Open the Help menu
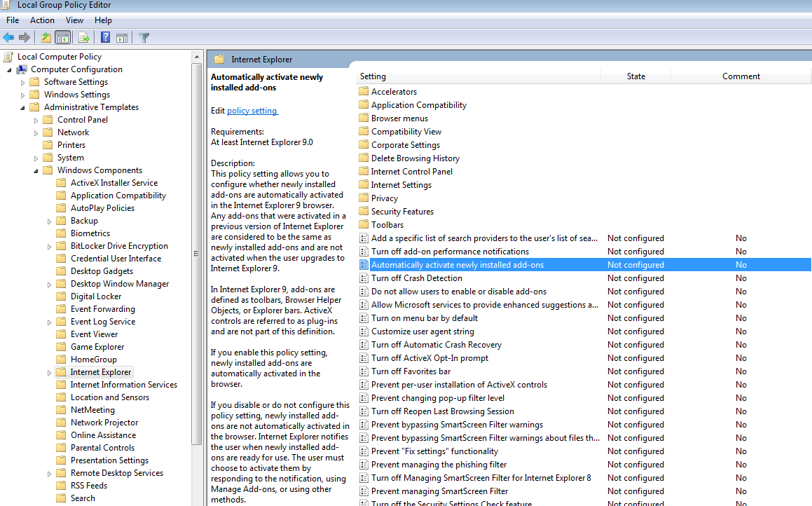Viewport: 812px width, 506px height. [103, 20]
